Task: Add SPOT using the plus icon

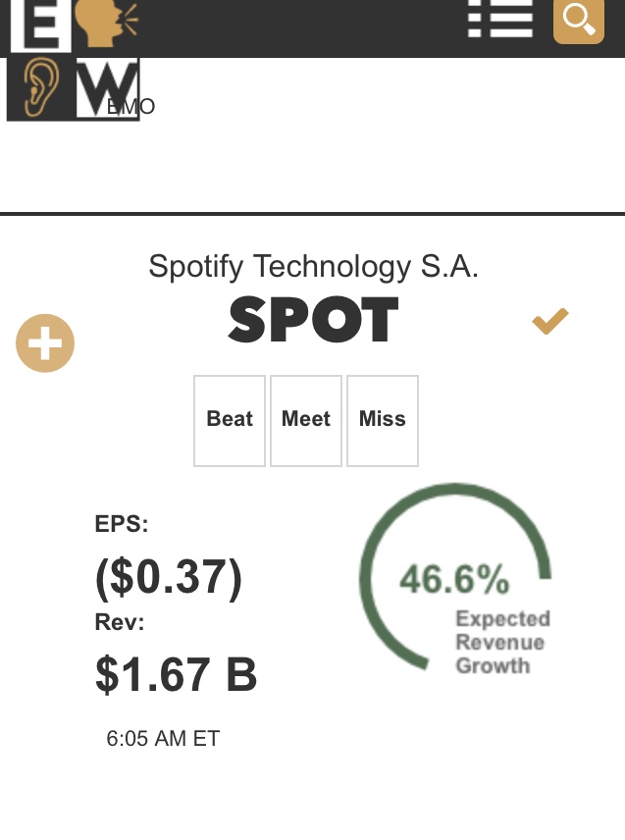Action: click(45, 343)
